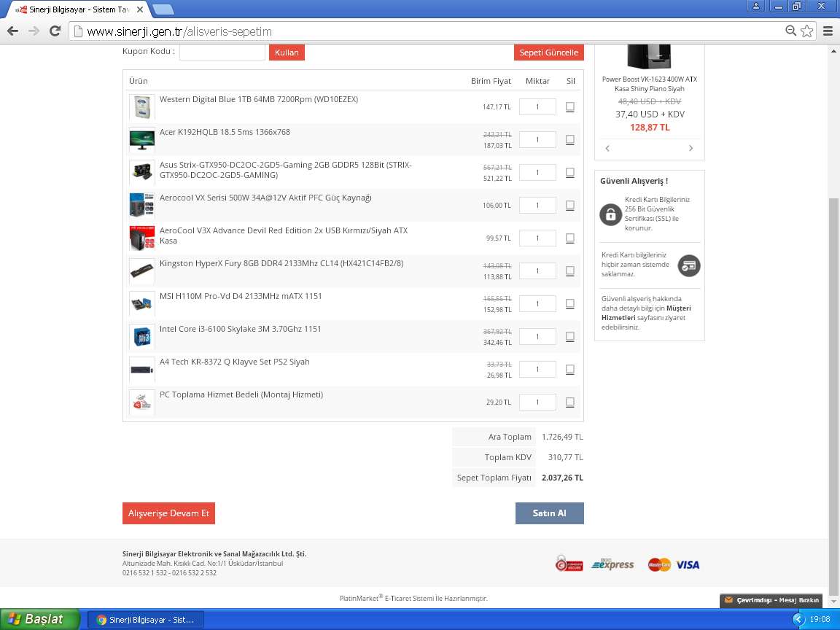This screenshot has width=840, height=630.
Task: Click the quantity field for Western Digital Blue
Action: (537, 107)
